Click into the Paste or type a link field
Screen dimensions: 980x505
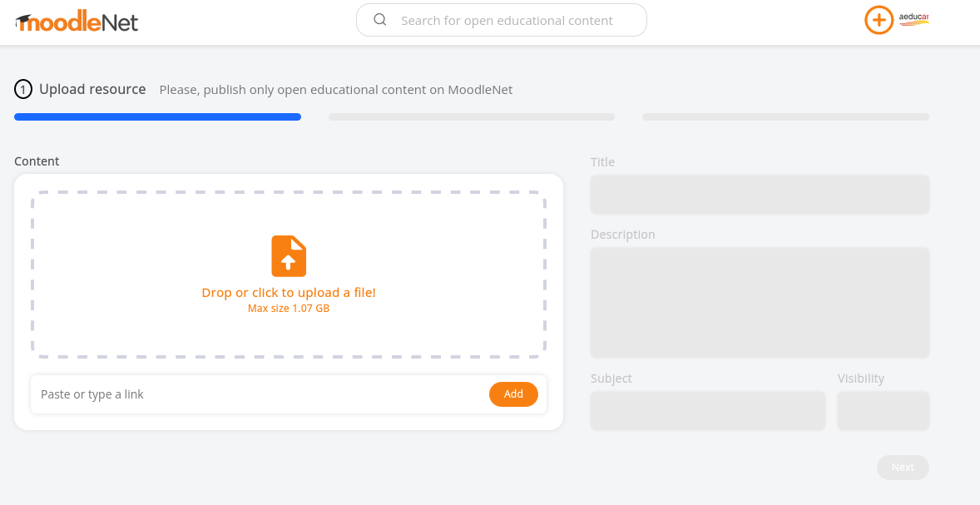click(259, 394)
